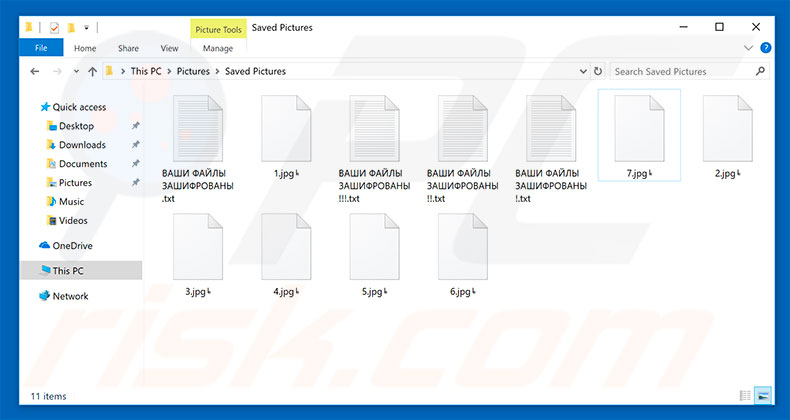Click Saved Pictures in the address breadcrumb
This screenshot has width=790, height=420.
[255, 72]
